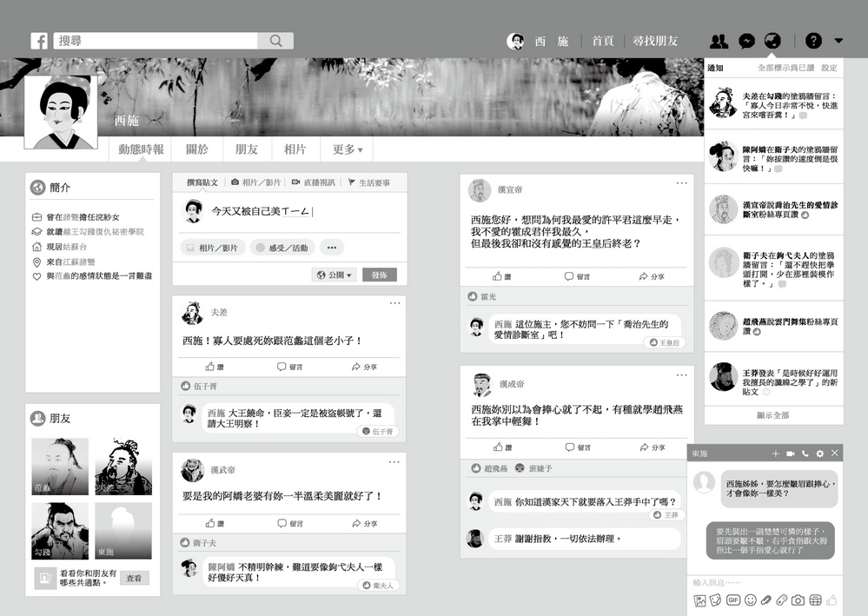This screenshot has width=868, height=616.
Task: Select the 動態時報 tab
Action: click(x=141, y=149)
